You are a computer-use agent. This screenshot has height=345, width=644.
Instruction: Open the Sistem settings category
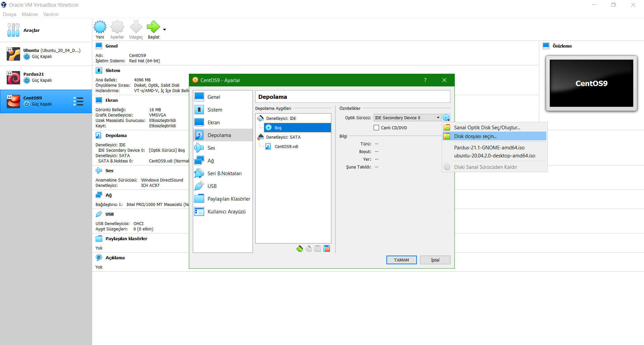coord(223,110)
